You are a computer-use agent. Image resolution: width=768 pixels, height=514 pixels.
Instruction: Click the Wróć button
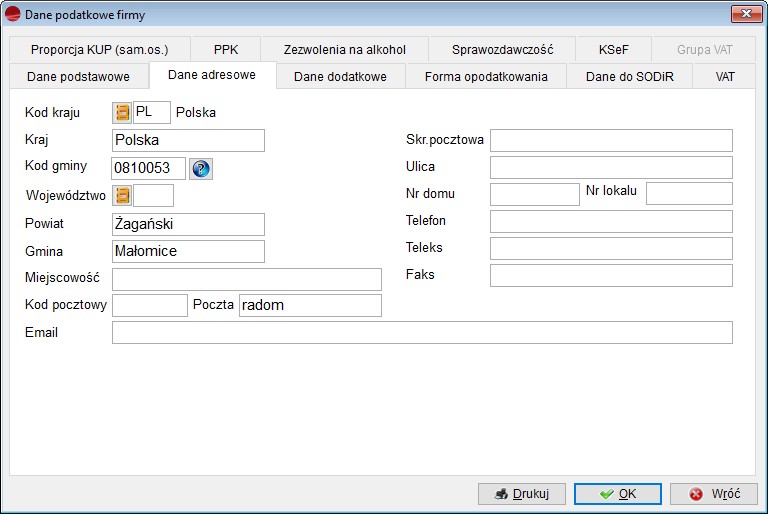[x=714, y=494]
